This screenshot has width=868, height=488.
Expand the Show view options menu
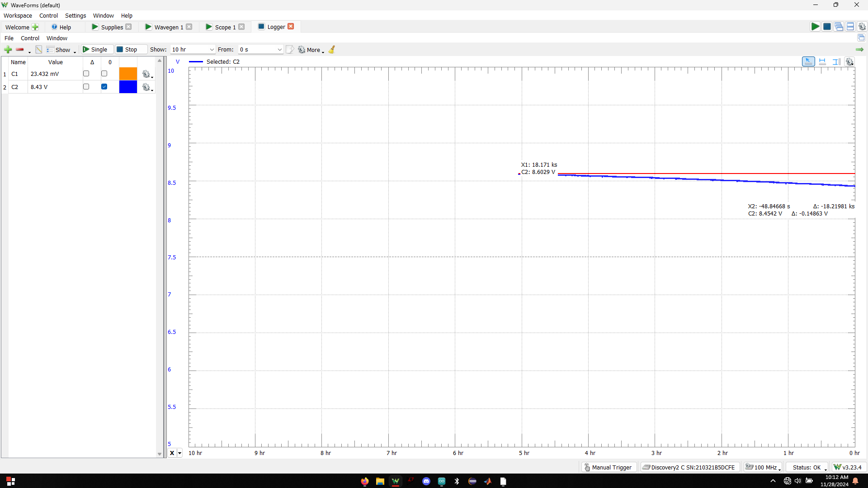point(61,50)
